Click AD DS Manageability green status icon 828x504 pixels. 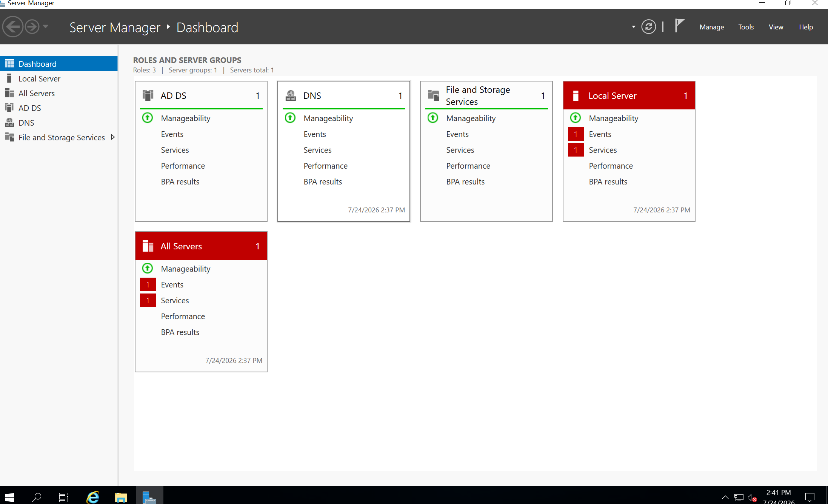(148, 118)
